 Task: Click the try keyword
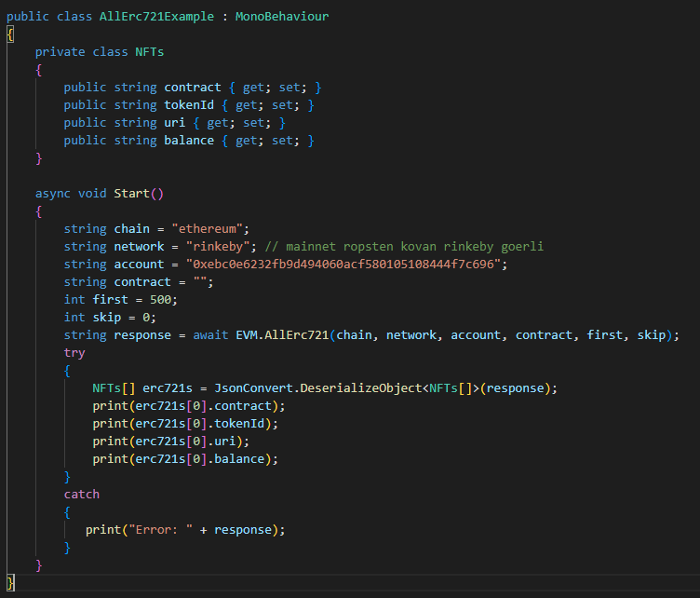pos(74,353)
